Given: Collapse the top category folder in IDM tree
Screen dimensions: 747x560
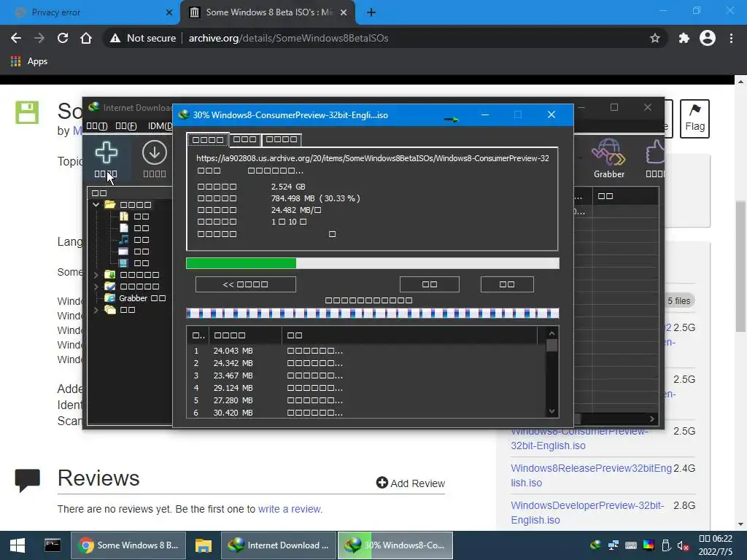Looking at the screenshot, I should (96, 205).
